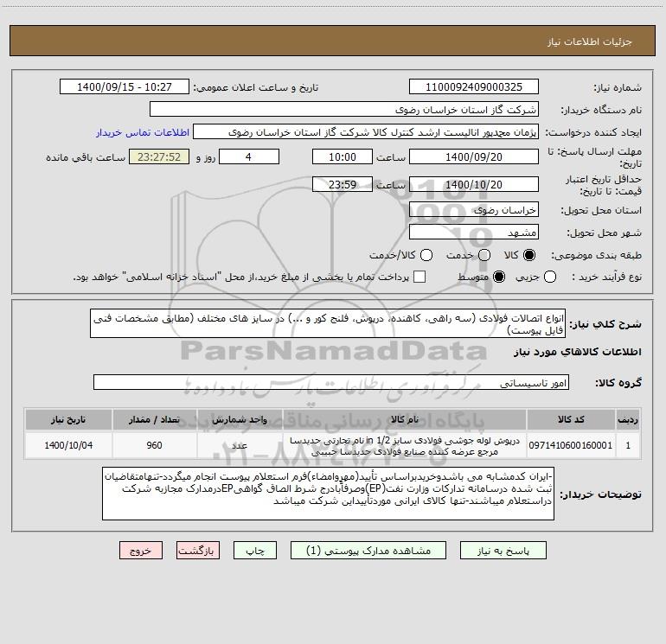666x644 pixels.
Task: Open the اطلاعات تماس خریدار link
Action: pos(143,132)
